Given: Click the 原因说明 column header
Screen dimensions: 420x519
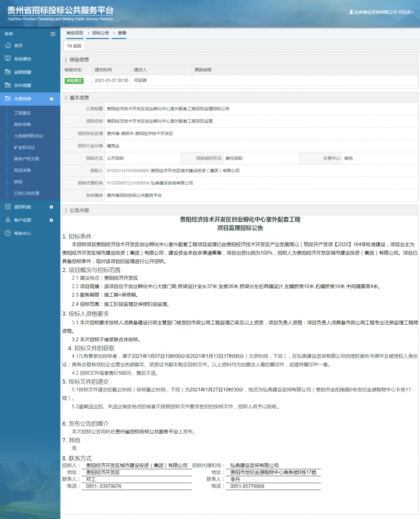Looking at the screenshot, I should pyautogui.click(x=203, y=70).
